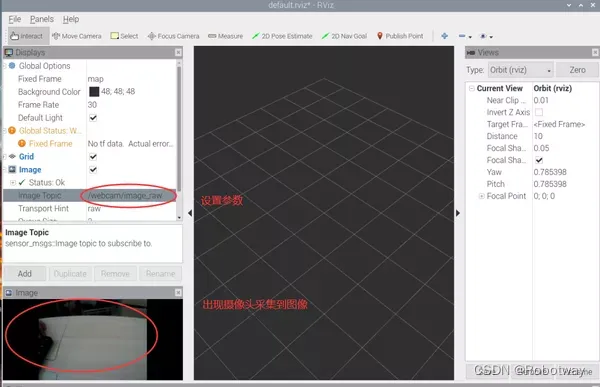Screen dimensions: 600x387
Task: Select the Focal Shape Size value 0.05
Action: [x=541, y=148]
